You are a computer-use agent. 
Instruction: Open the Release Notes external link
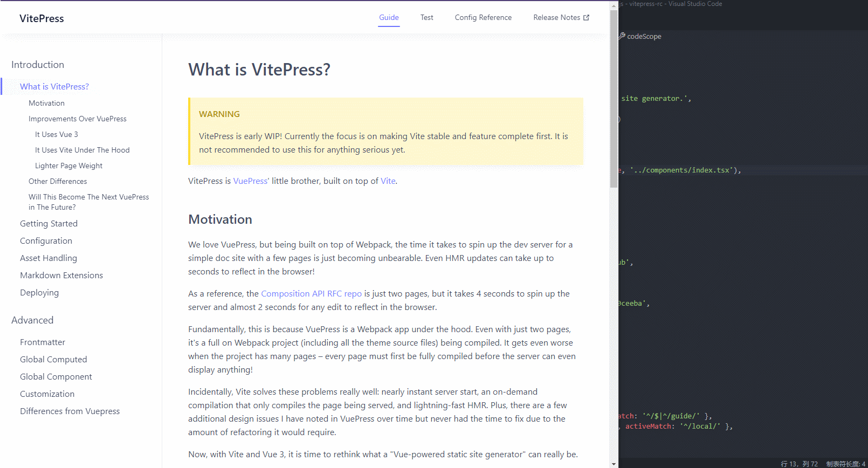click(561, 17)
